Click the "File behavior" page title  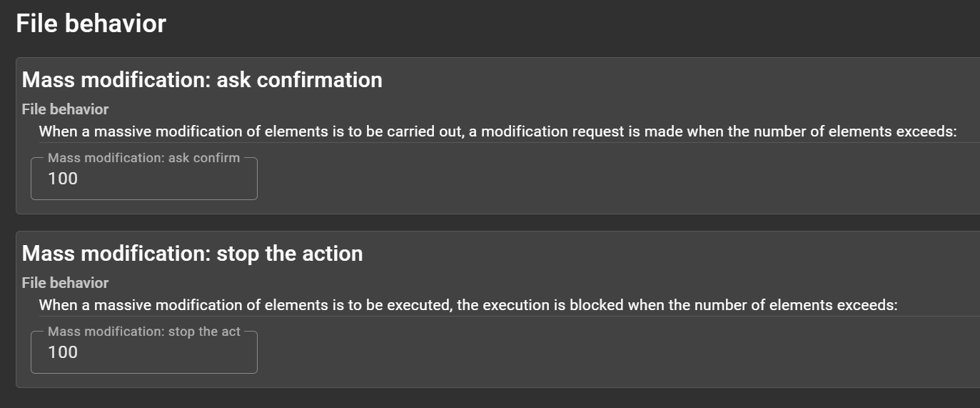91,24
